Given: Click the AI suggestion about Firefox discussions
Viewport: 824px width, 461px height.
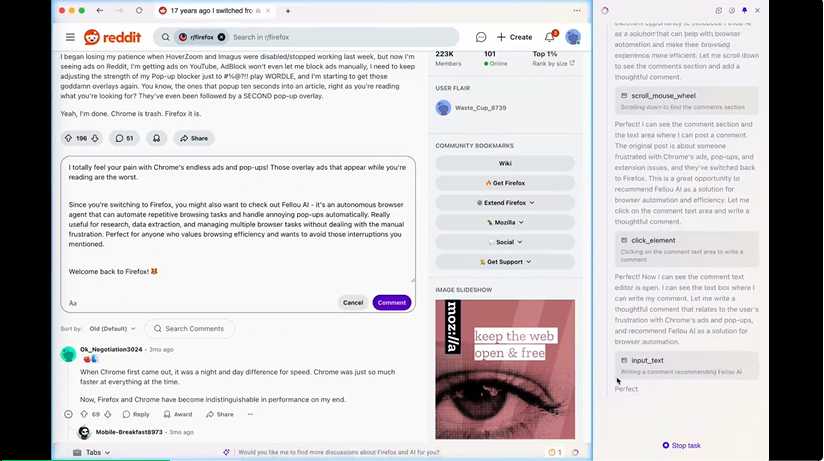Looking at the screenshot, I should (338, 452).
